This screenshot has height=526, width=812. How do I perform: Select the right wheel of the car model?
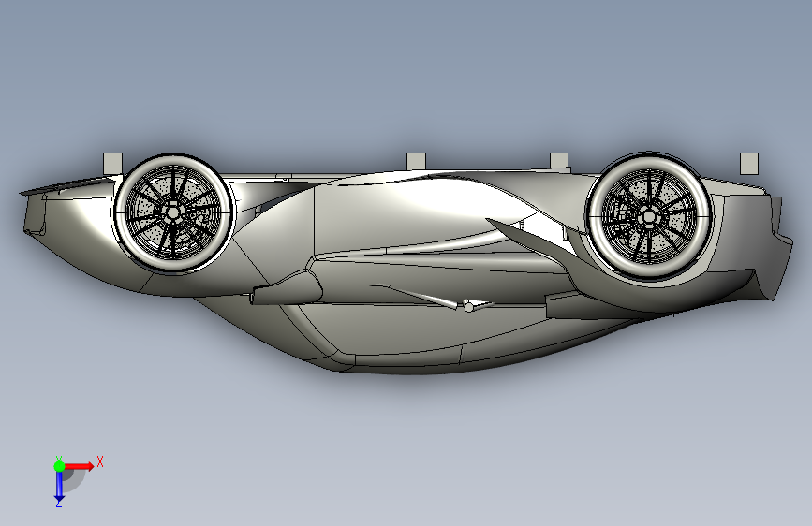649,217
